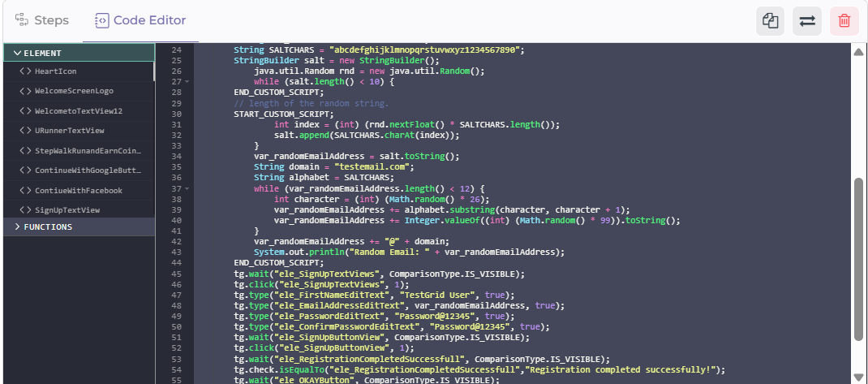Select the ContinueWithGoogleButt element
This screenshot has width=868, height=384.
pyautogui.click(x=88, y=170)
